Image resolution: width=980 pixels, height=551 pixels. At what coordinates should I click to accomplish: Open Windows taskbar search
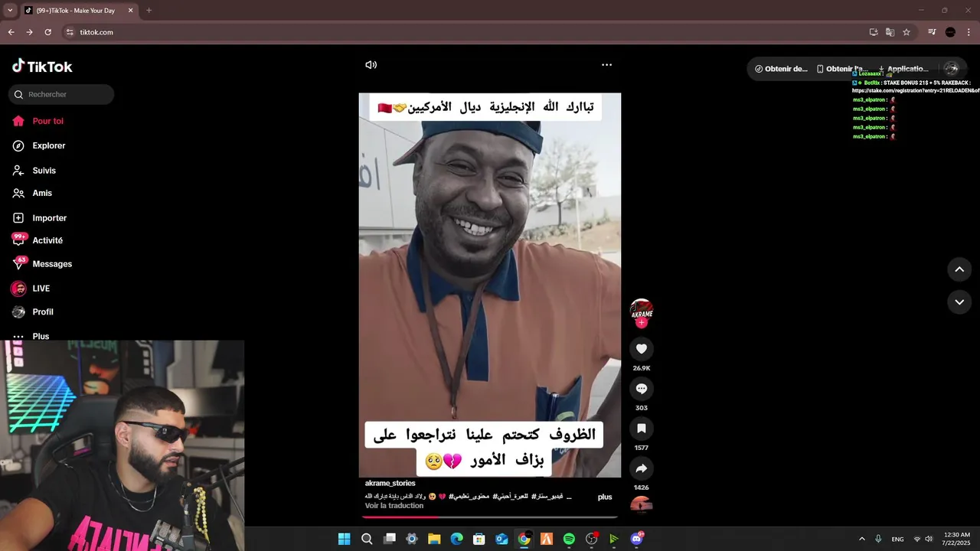click(367, 539)
